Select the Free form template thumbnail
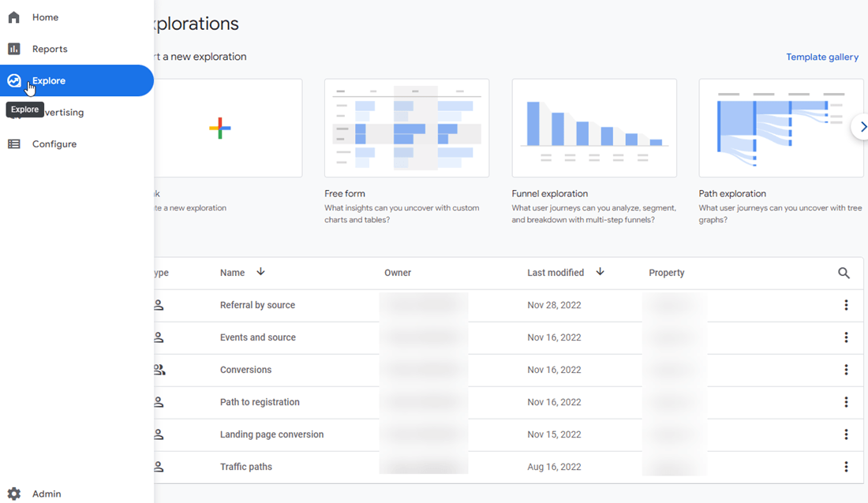Viewport: 868px width, 503px height. (x=407, y=128)
